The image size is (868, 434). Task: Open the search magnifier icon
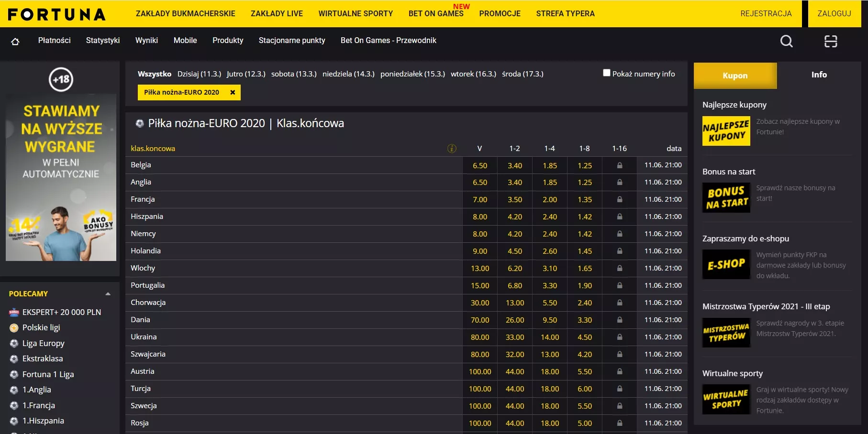pyautogui.click(x=787, y=41)
